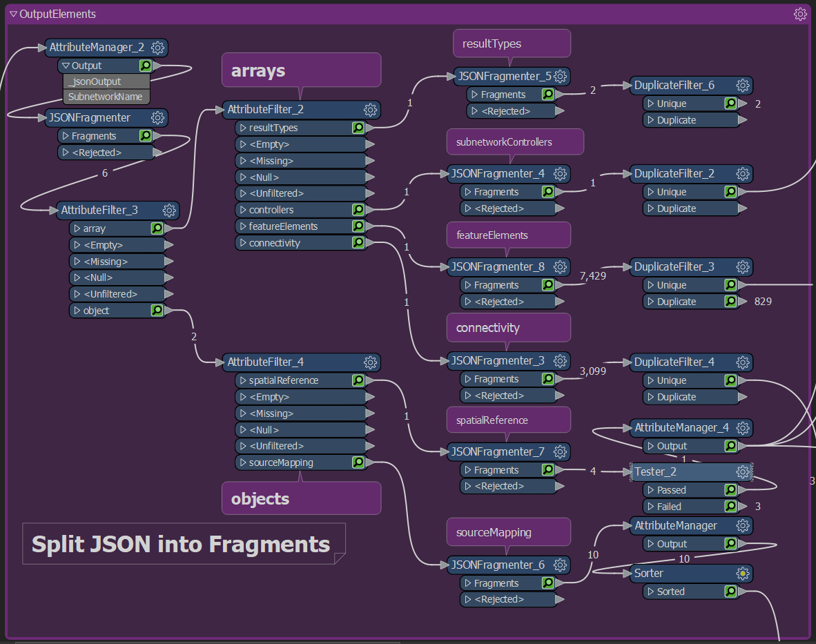
Task: Open DuplicateFilter_3 settings gear
Action: pyautogui.click(x=742, y=266)
